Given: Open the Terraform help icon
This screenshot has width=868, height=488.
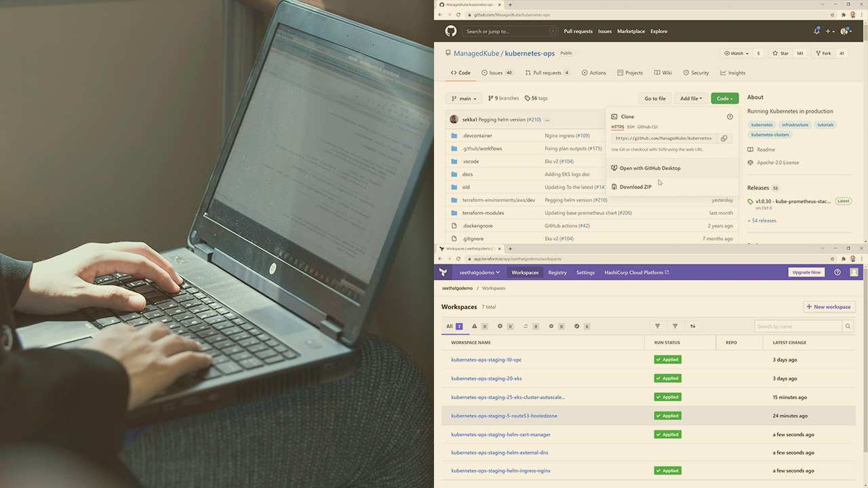Looking at the screenshot, I should tap(837, 272).
